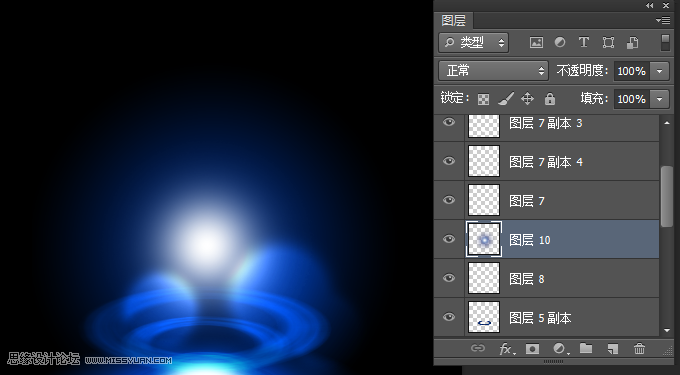
Task: Create new fill or adjustment layer
Action: coord(561,349)
